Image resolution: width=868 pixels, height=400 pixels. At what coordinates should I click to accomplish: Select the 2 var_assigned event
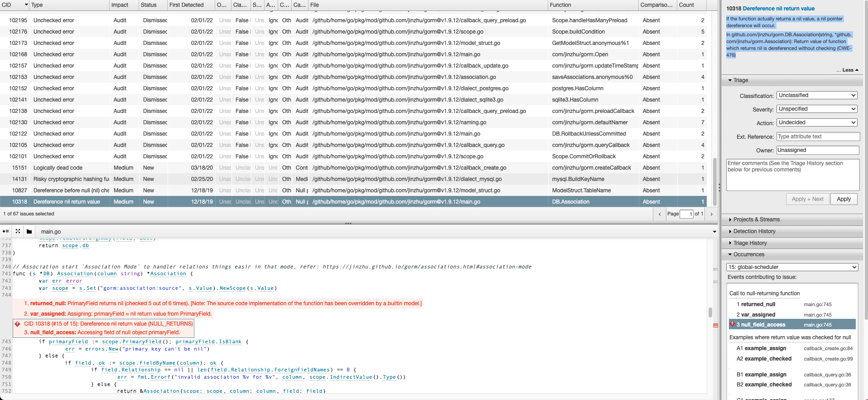point(792,315)
